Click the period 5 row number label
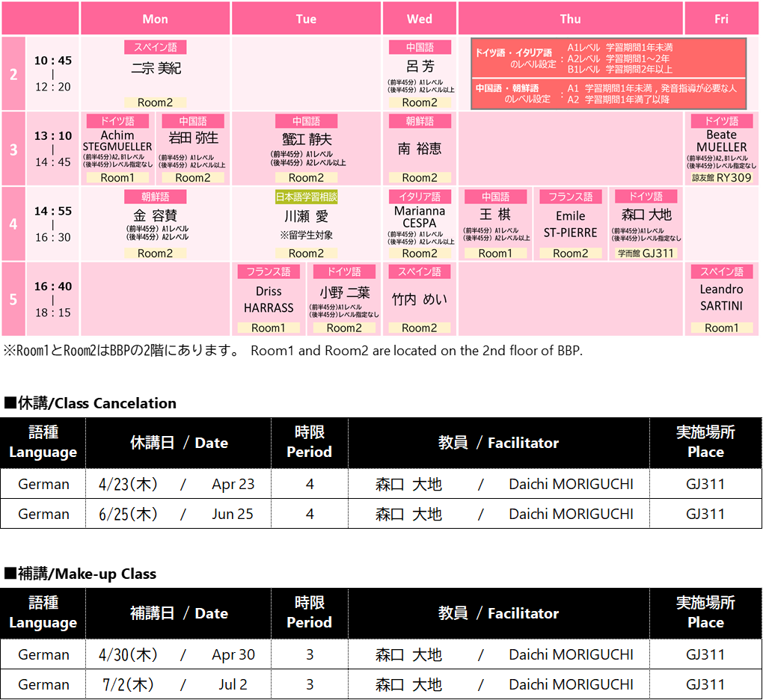The width and height of the screenshot is (763, 700). (x=13, y=299)
